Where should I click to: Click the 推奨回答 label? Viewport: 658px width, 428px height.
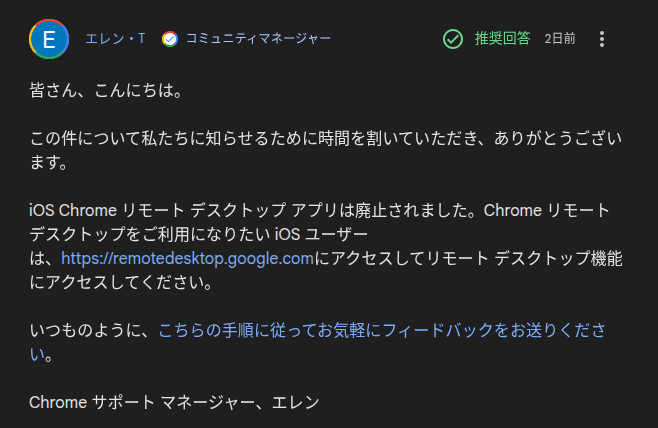tap(502, 39)
